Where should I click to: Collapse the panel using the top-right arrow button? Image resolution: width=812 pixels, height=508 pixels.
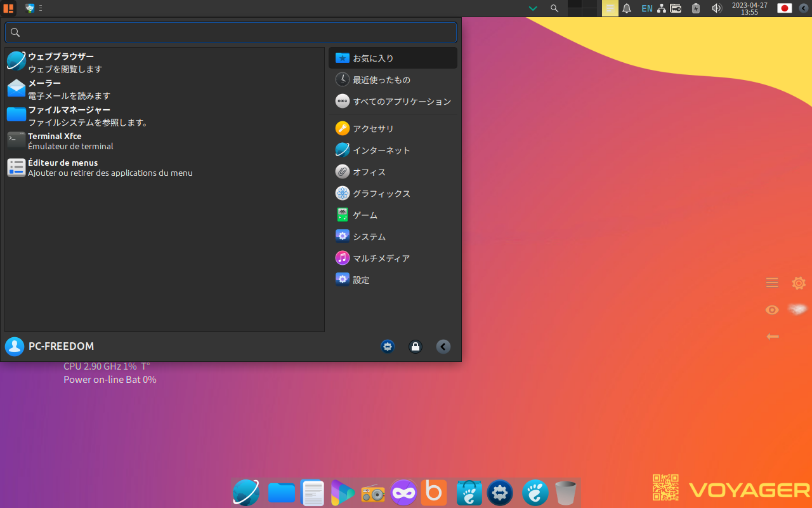(804, 8)
